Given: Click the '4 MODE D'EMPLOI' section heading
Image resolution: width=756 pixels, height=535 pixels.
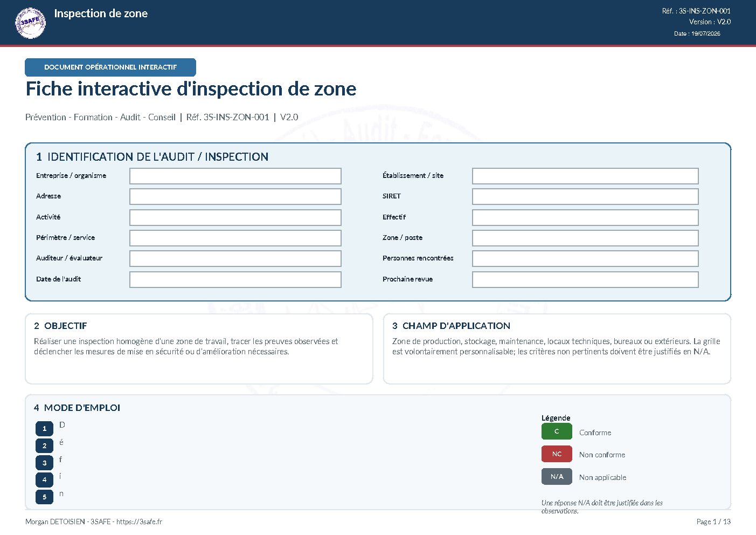Looking at the screenshot, I should (x=77, y=408).
